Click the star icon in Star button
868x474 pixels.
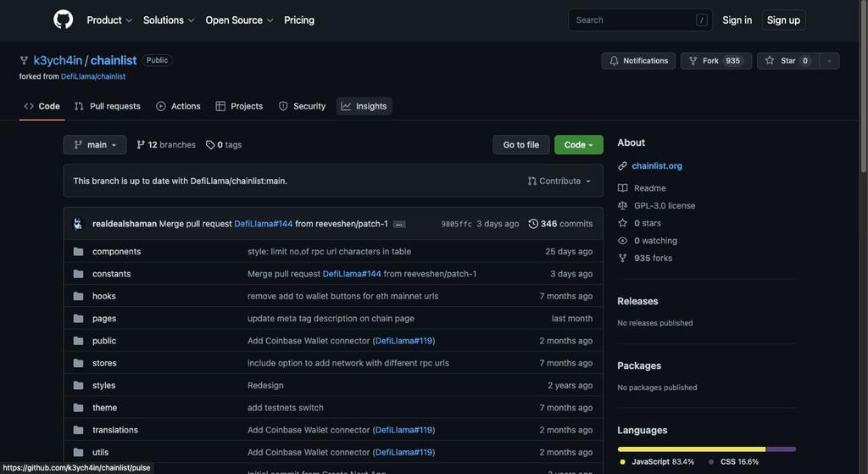[x=770, y=61]
